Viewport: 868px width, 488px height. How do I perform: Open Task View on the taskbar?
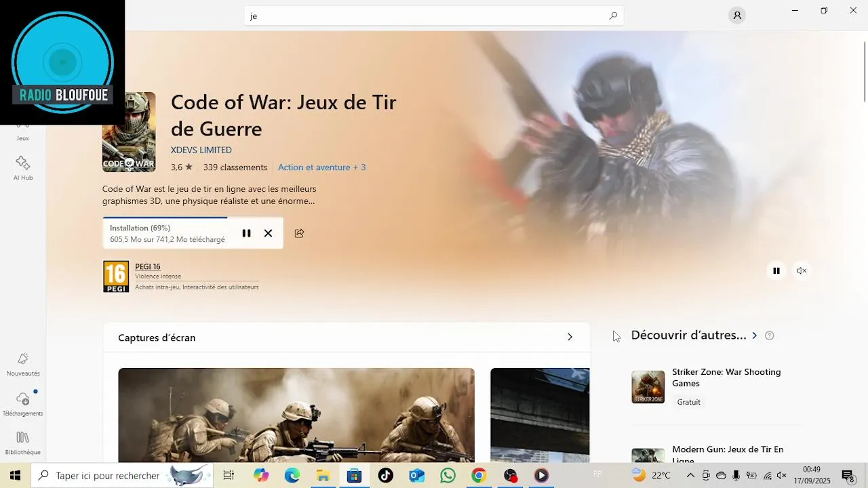[229, 476]
